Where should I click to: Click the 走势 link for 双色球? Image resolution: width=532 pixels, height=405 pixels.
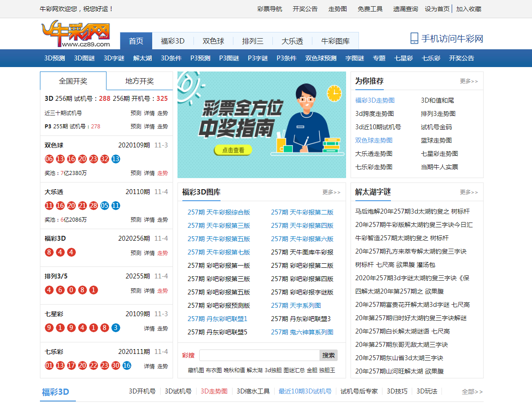tap(162, 173)
